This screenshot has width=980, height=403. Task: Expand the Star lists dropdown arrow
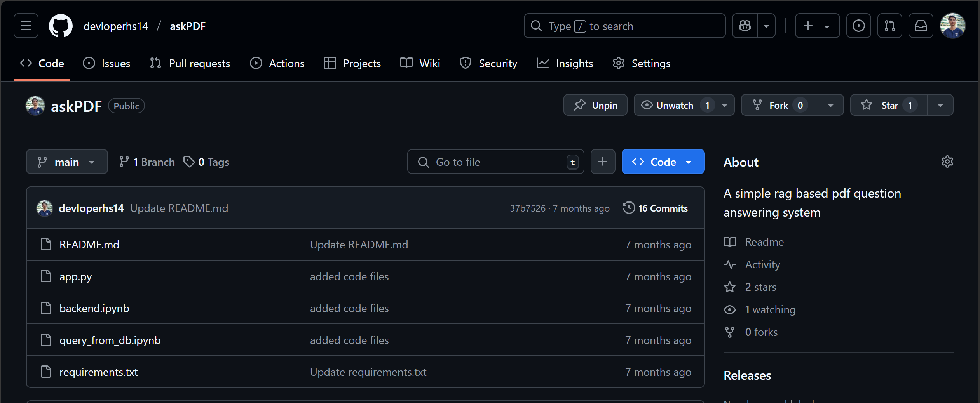click(x=940, y=105)
